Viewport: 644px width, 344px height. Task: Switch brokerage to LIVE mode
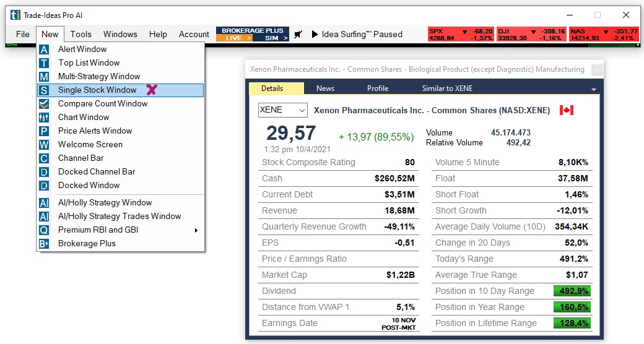click(235, 38)
